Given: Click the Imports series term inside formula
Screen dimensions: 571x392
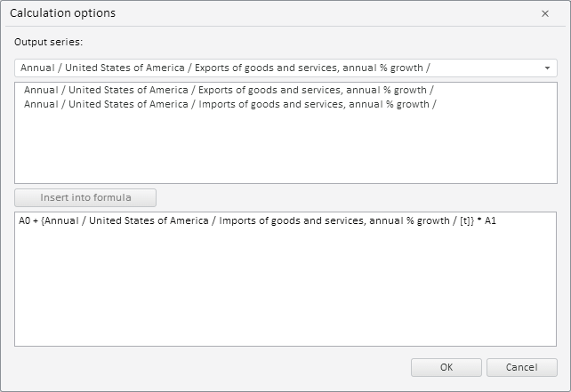Looking at the screenshot, I should (x=240, y=221).
